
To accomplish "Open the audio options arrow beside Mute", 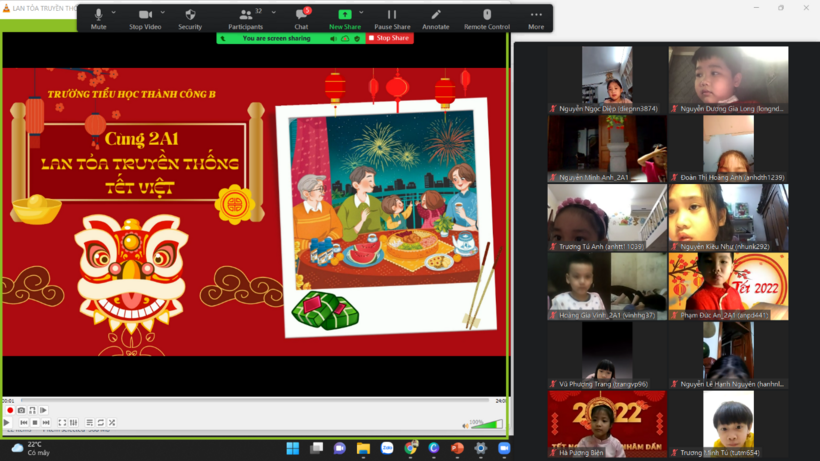I will coord(113,12).
